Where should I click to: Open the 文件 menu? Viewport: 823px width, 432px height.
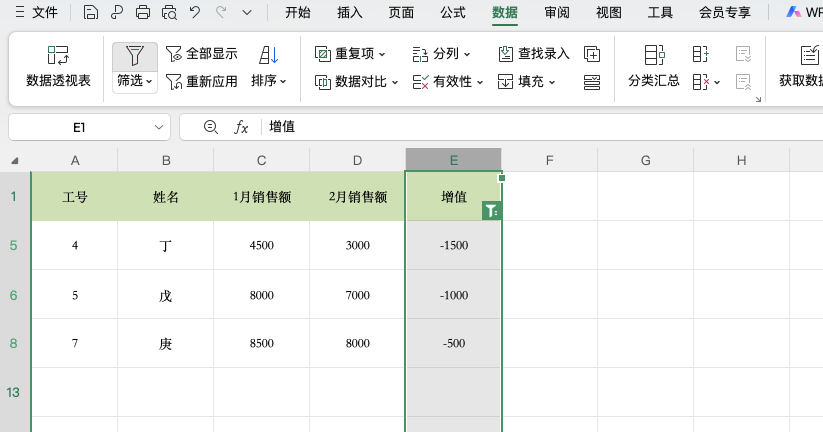(36, 12)
